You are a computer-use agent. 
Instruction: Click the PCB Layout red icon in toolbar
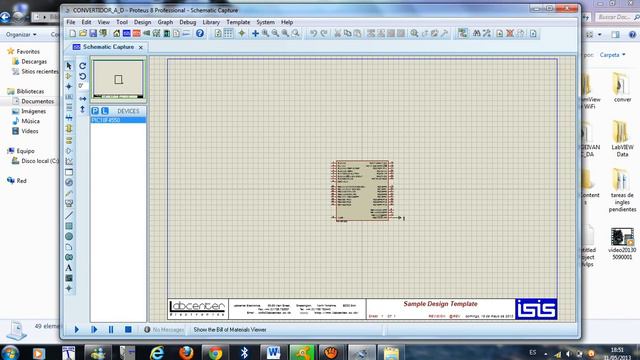[x=136, y=33]
